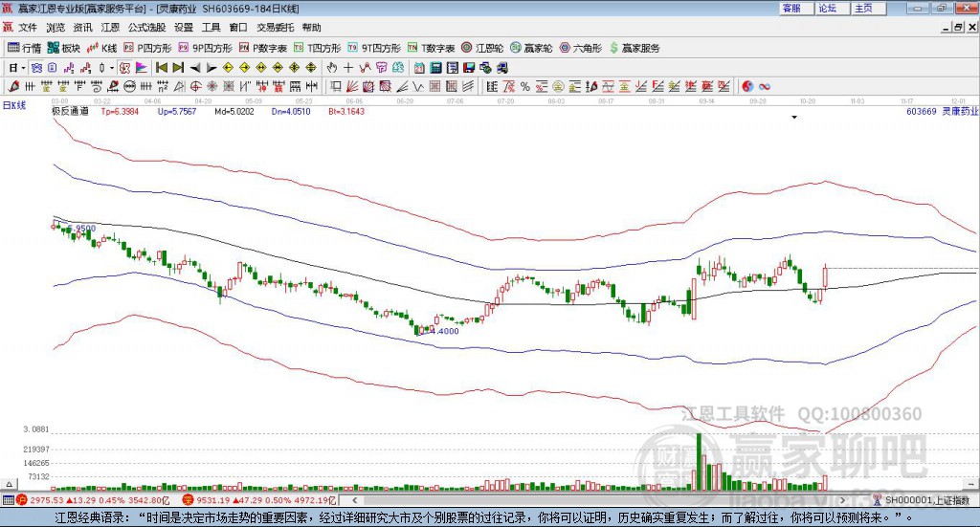Open the 文件 menu
Image resolution: width=980 pixels, height=527 pixels.
click(28, 28)
